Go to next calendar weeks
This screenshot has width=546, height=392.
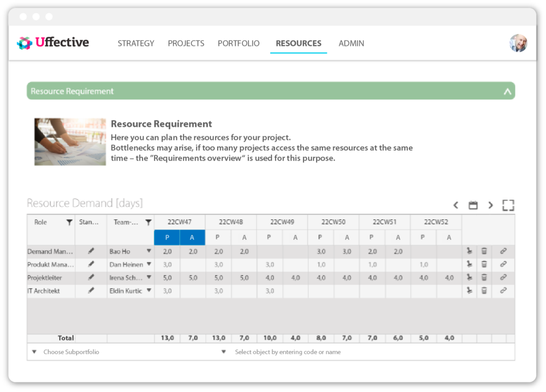491,205
